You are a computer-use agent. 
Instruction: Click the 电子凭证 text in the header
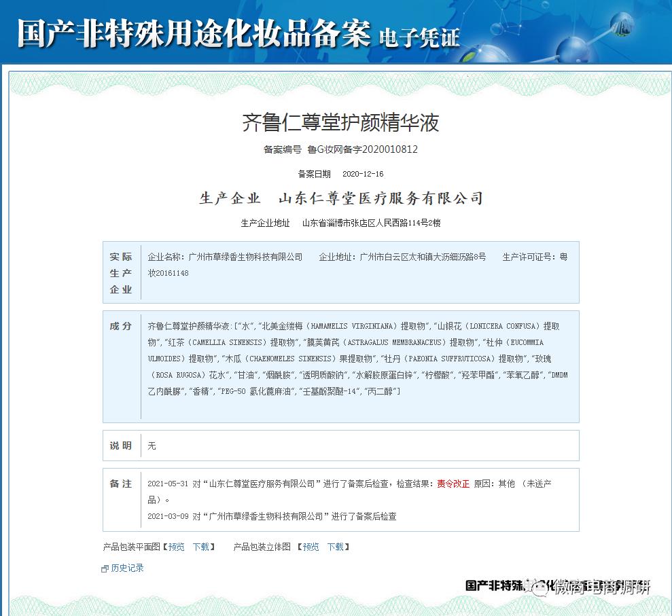421,36
